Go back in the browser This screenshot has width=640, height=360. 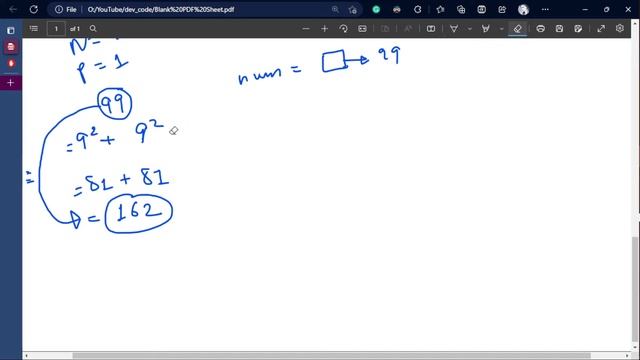pos(13,9)
